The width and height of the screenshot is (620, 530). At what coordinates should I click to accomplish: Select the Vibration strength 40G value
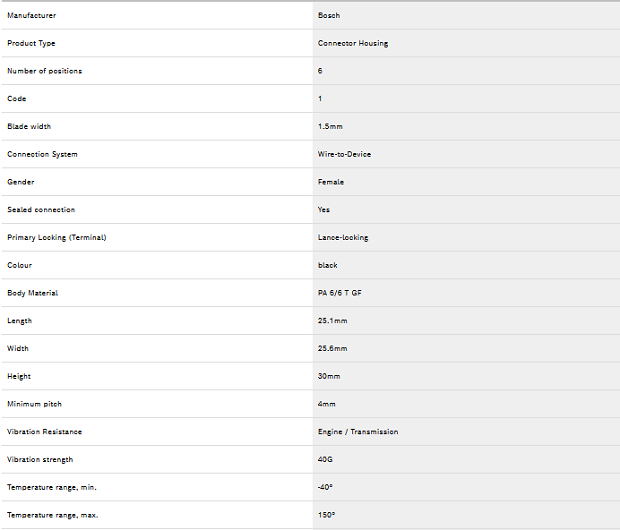coord(325,460)
